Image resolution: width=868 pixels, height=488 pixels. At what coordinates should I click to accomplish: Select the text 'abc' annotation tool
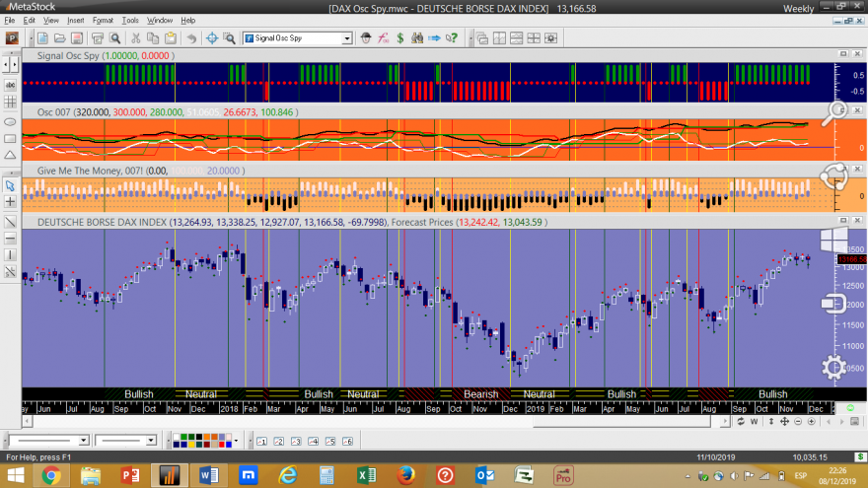pos(10,85)
